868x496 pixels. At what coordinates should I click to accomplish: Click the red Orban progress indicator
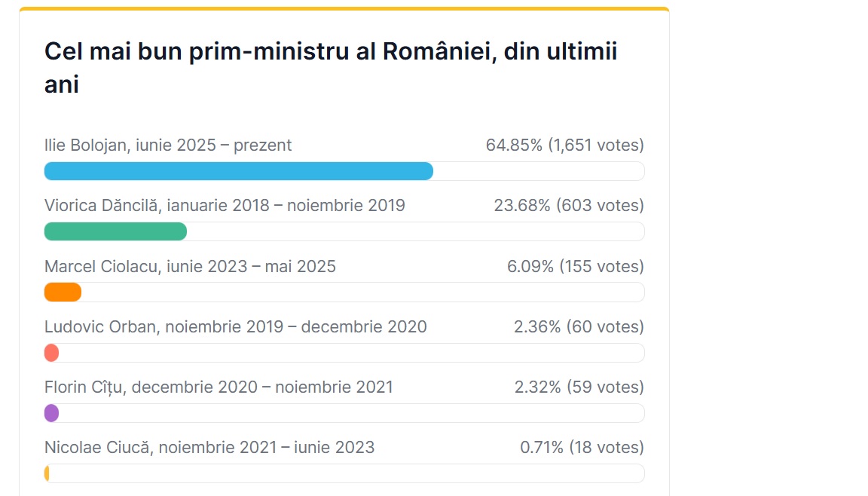[x=52, y=353]
